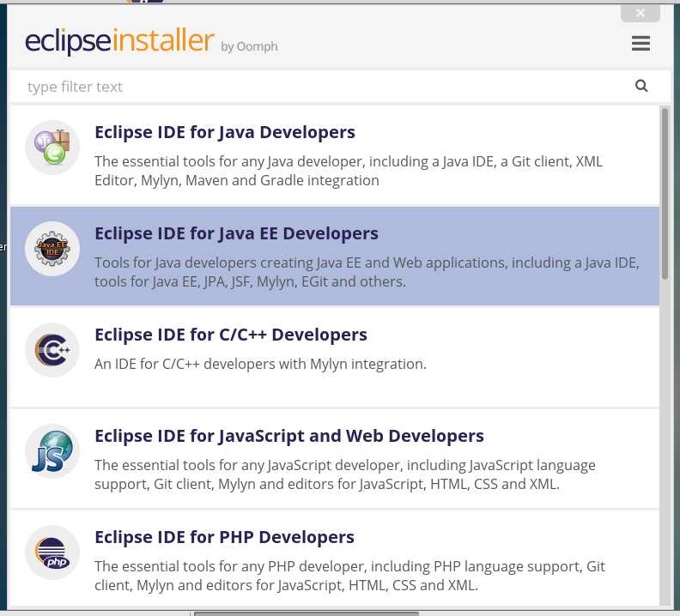Click the magnifying glass search icon
The height and width of the screenshot is (616, 680).
[641, 86]
